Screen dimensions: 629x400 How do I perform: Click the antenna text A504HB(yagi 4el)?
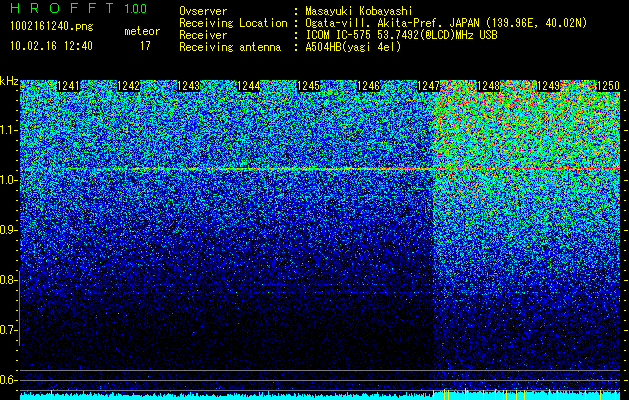pos(353,47)
